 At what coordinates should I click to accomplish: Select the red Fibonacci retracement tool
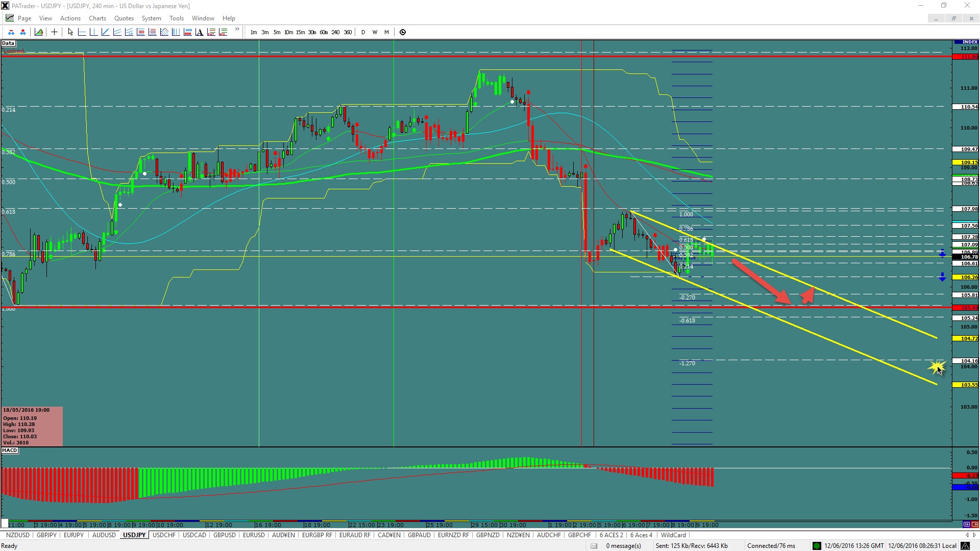(x=140, y=32)
